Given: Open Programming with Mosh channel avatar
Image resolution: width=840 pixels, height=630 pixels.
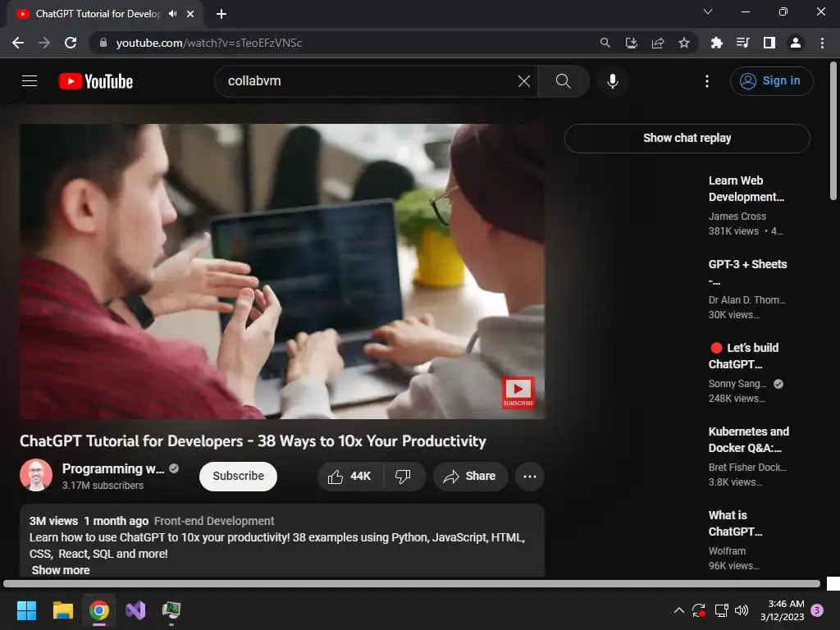Looking at the screenshot, I should point(36,475).
